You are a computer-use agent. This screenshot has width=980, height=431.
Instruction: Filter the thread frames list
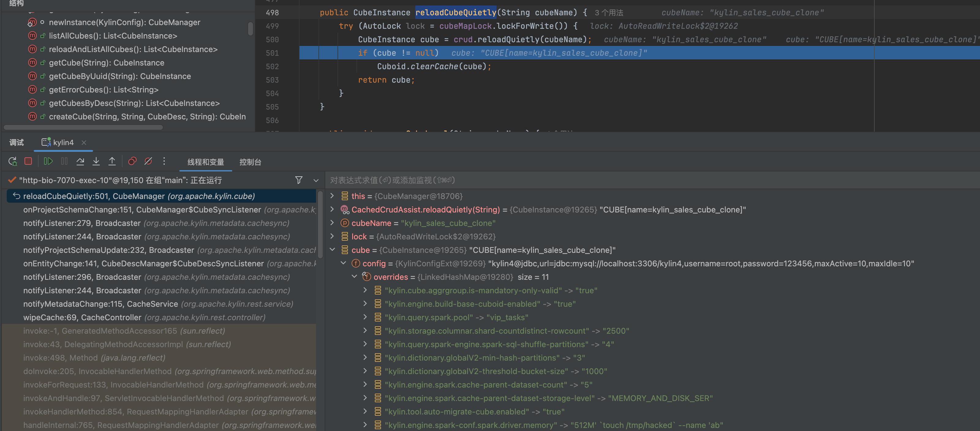point(299,180)
